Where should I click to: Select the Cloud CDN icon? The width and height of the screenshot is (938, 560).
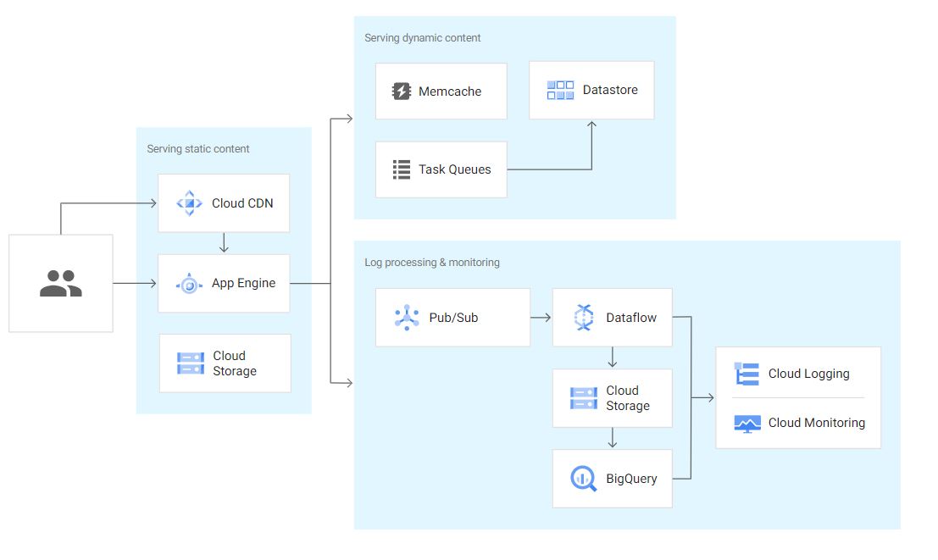point(188,203)
